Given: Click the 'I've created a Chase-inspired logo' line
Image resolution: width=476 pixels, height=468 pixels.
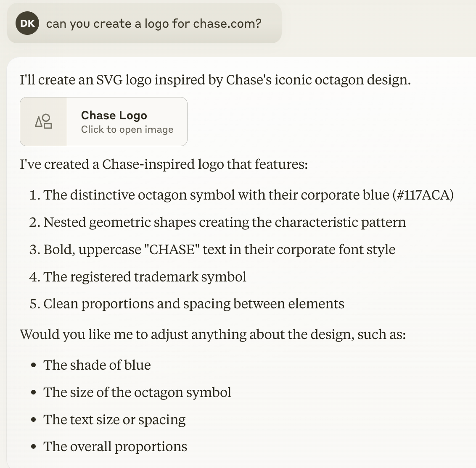Looking at the screenshot, I should 164,164.
